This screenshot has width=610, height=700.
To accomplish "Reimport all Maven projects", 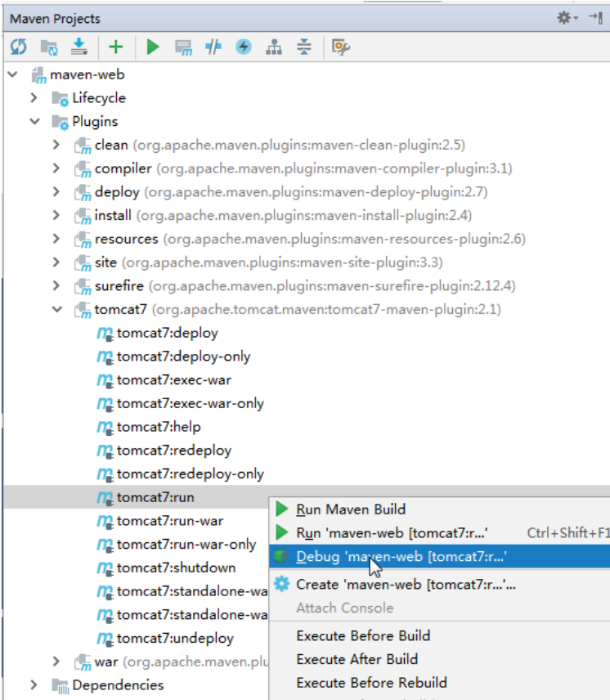I will (x=19, y=47).
